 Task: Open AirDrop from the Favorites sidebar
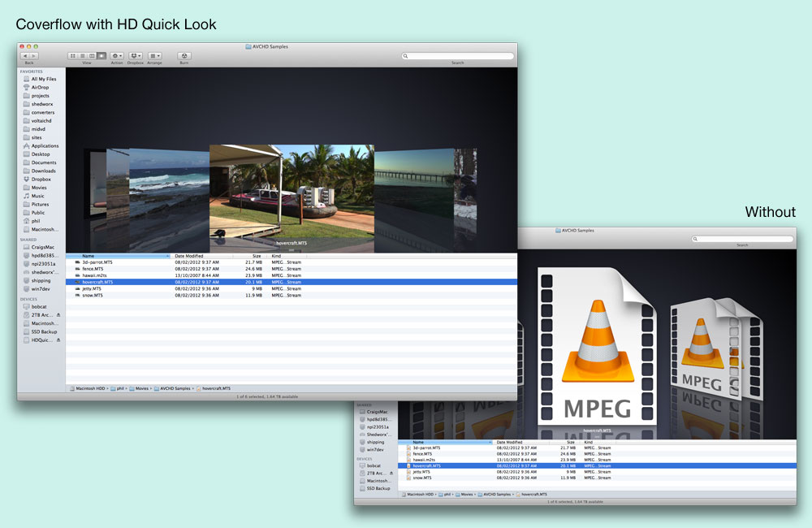click(40, 88)
